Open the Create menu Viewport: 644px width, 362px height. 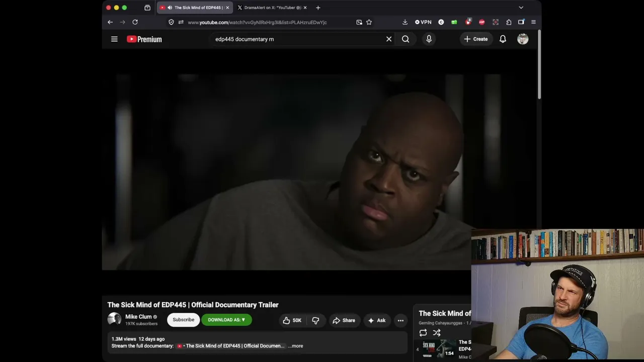coord(475,39)
